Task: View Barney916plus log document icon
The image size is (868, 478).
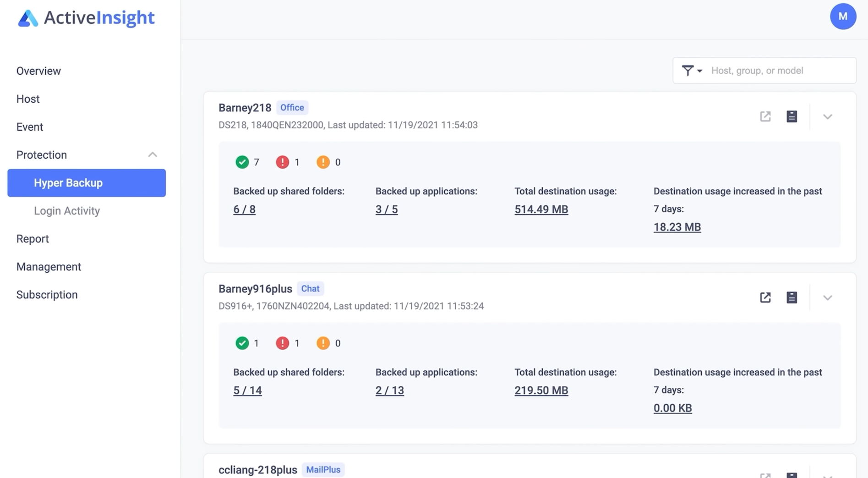Action: pos(792,297)
